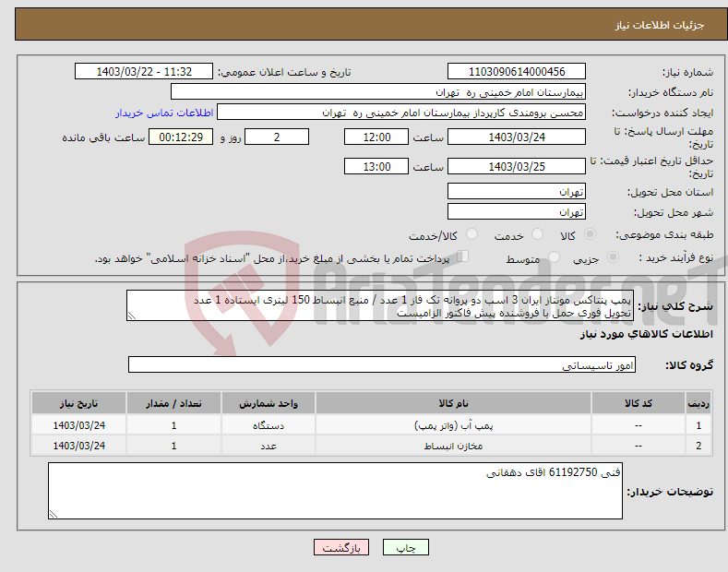Click the تعداد / مقدار column header
Screen dimensions: 728x572
173,403
